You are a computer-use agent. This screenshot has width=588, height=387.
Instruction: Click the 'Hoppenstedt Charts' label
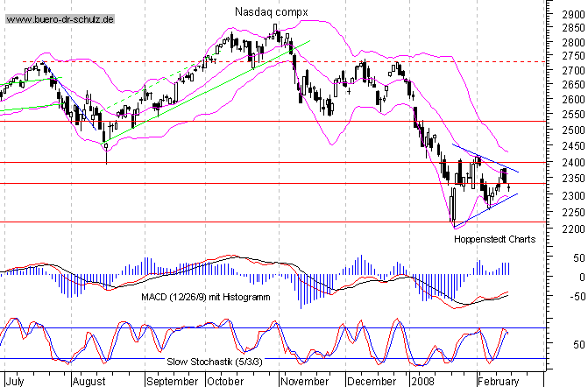[494, 239]
